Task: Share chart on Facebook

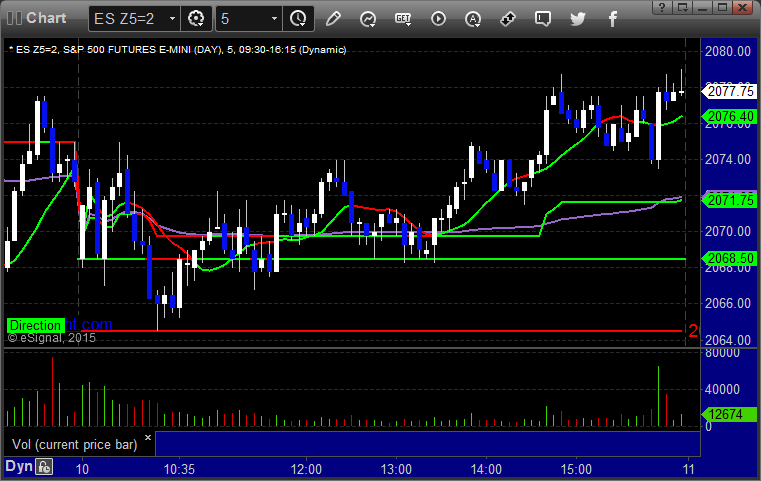Action: pyautogui.click(x=612, y=19)
